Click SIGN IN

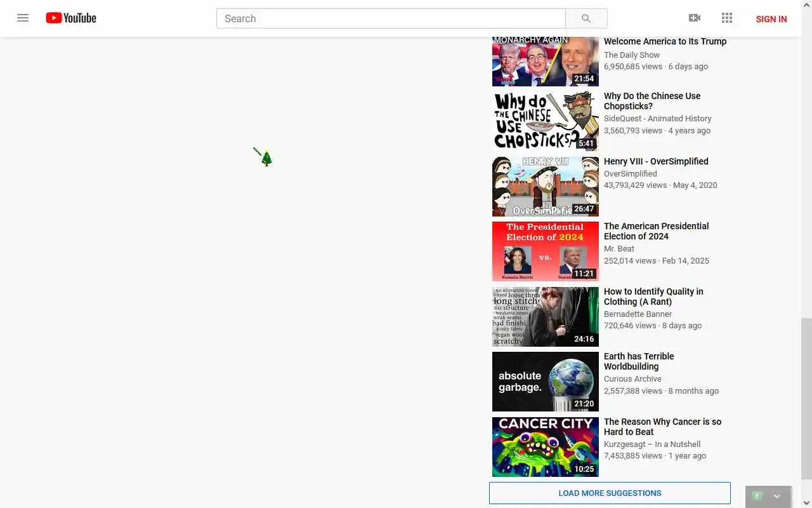coord(771,19)
